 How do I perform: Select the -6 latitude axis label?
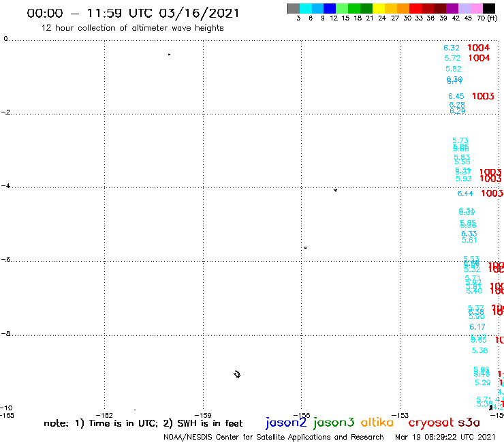pyautogui.click(x=5, y=259)
